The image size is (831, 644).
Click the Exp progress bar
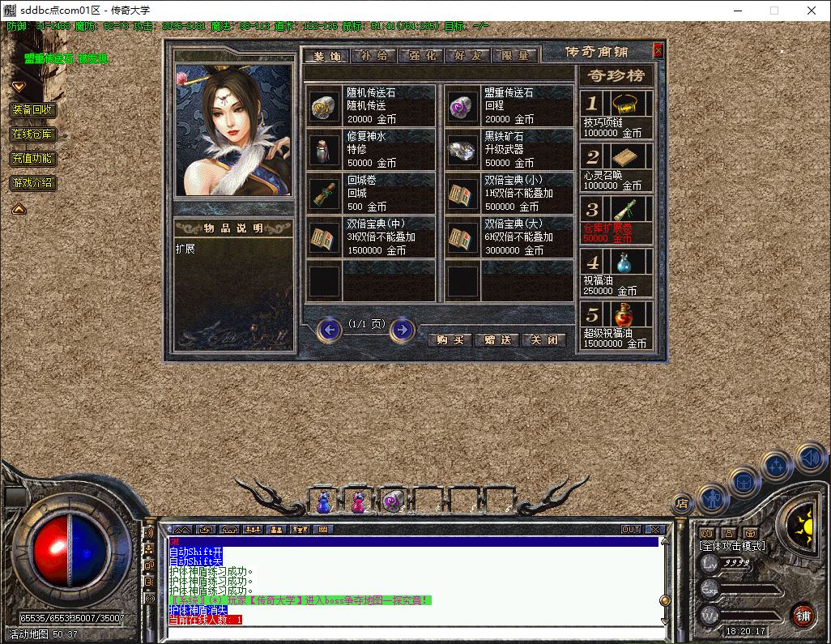[750, 590]
